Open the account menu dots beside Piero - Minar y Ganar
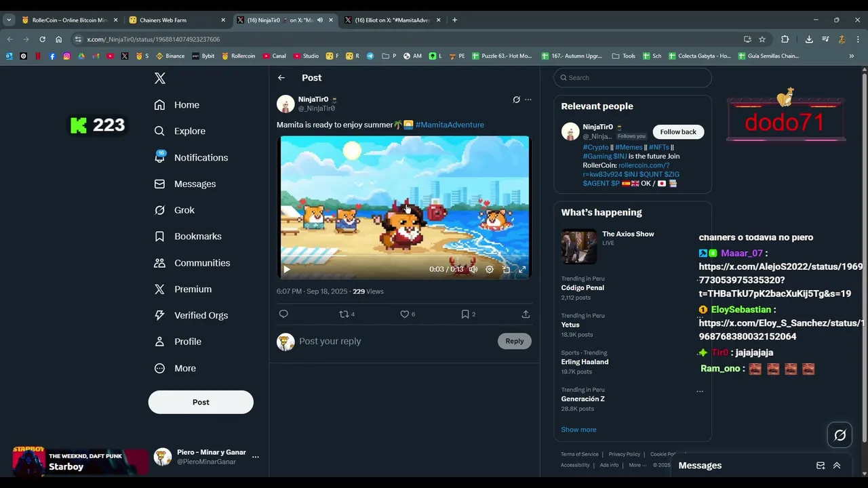 coord(255,457)
